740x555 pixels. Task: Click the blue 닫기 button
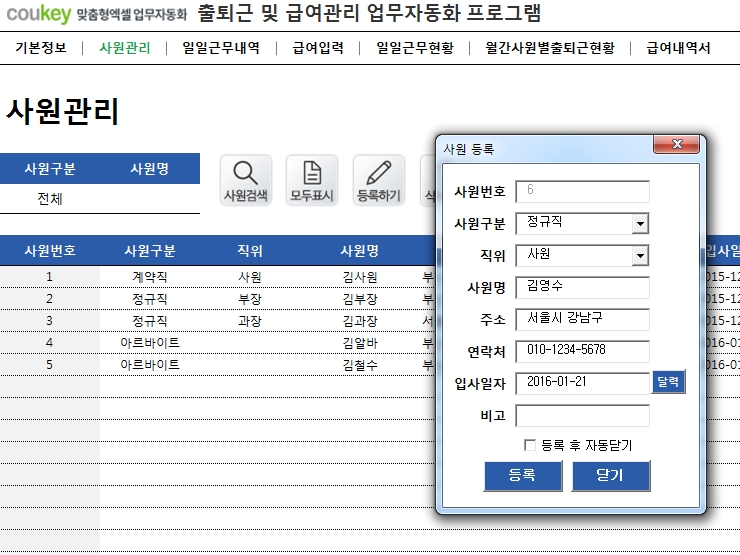(611, 476)
